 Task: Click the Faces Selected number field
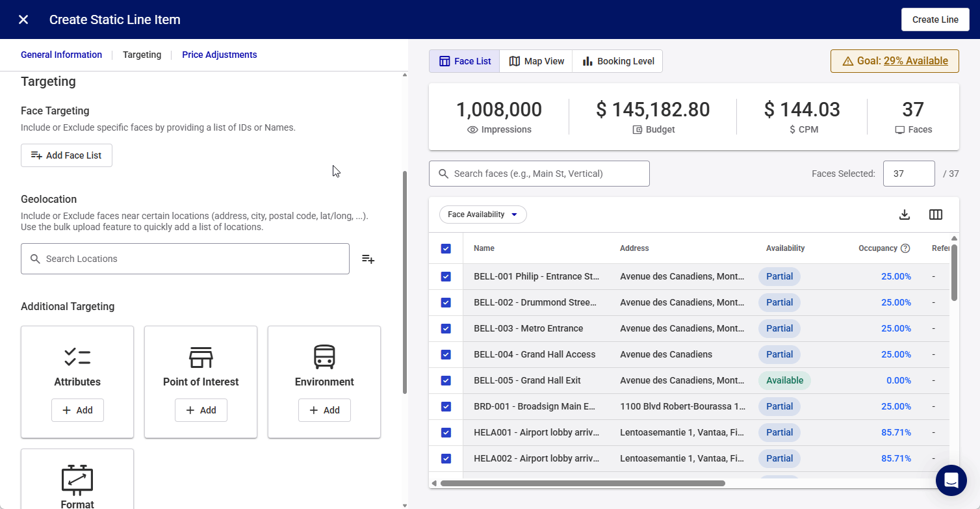pyautogui.click(x=909, y=174)
